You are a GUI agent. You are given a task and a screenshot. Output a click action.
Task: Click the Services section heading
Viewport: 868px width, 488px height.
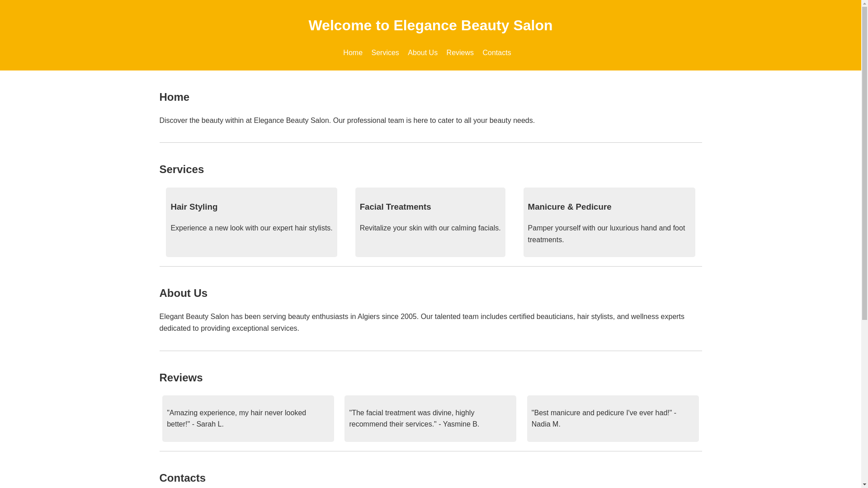181,169
